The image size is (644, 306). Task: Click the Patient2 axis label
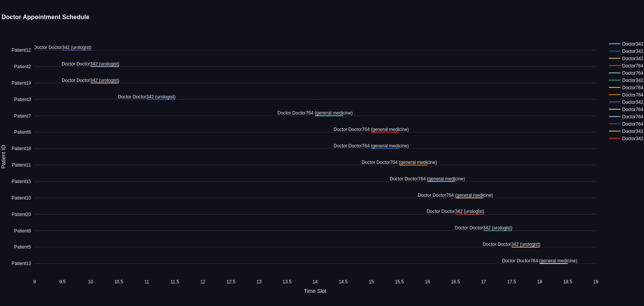(23, 67)
